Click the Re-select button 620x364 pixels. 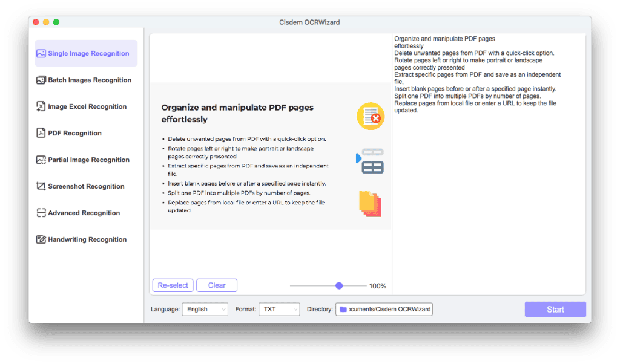tap(173, 285)
